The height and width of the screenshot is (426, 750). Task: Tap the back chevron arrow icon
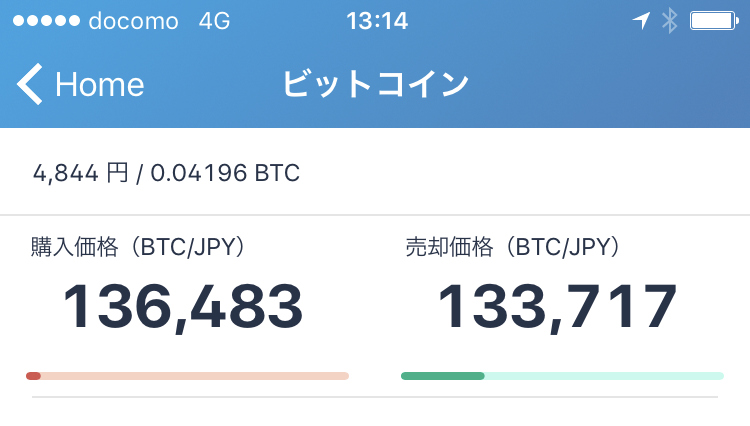pyautogui.click(x=30, y=84)
